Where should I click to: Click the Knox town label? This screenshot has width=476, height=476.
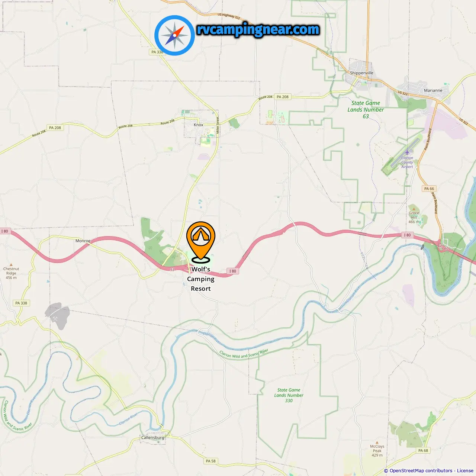pos(199,125)
